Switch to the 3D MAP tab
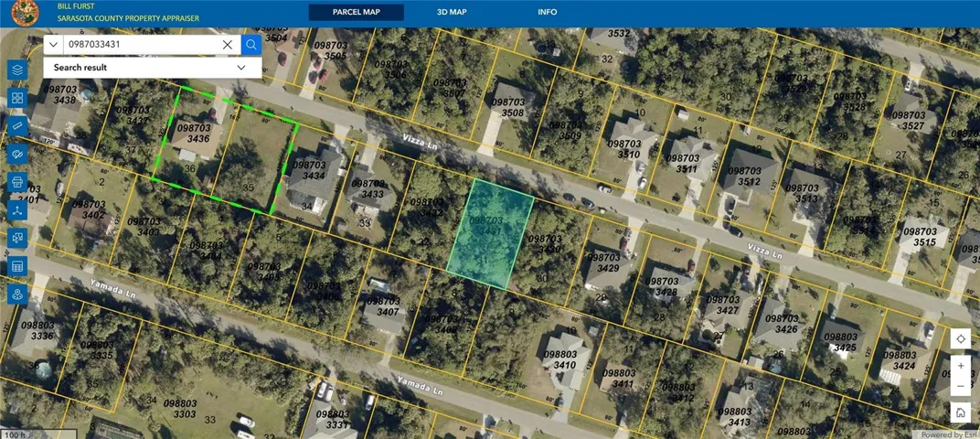980x439 pixels. 452,12
